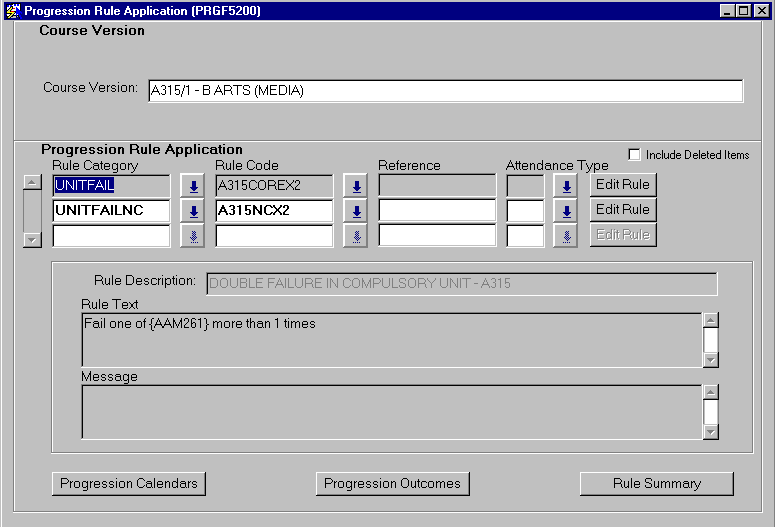Click Edit Rule for the UNITFAIL row
Image resolution: width=775 pixels, height=527 pixels.
click(x=622, y=184)
